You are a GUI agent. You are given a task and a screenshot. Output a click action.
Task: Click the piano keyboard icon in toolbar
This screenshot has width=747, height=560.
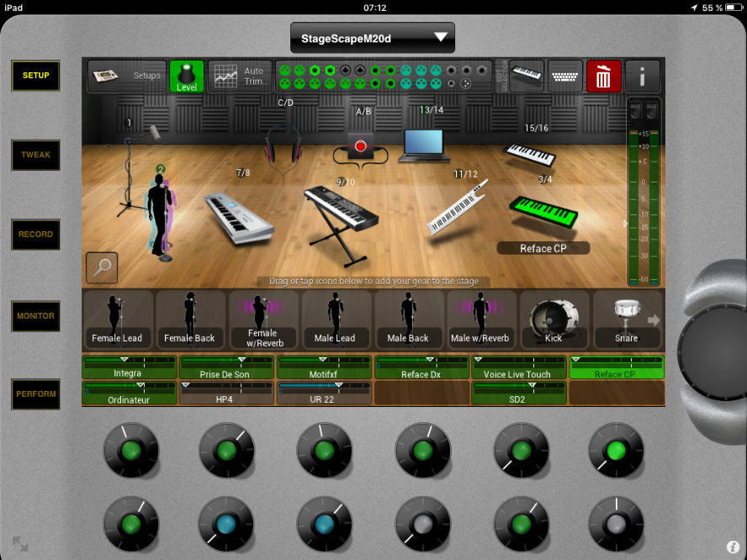527,77
